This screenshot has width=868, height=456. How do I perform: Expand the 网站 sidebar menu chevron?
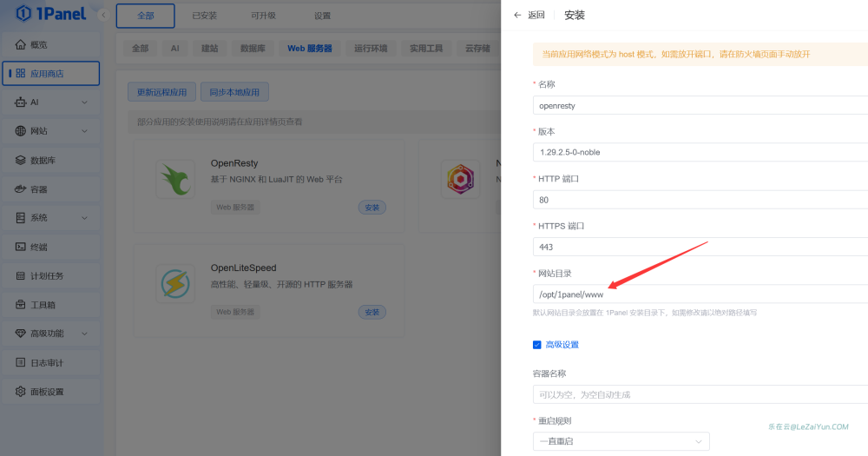pos(85,131)
